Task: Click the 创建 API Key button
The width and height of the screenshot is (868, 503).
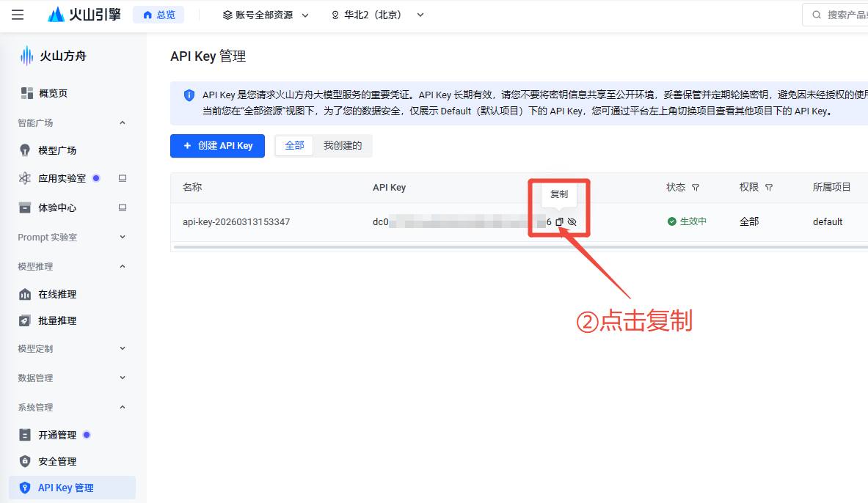Action: (217, 146)
